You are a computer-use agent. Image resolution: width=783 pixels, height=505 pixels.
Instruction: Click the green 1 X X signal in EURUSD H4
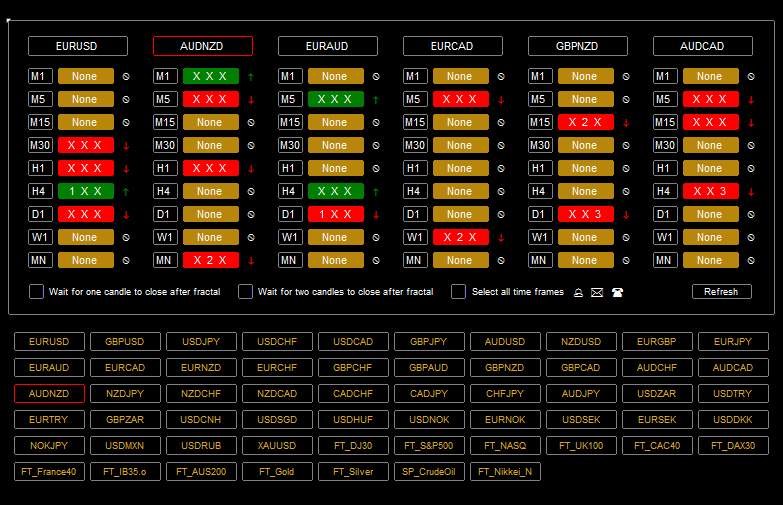click(85, 191)
